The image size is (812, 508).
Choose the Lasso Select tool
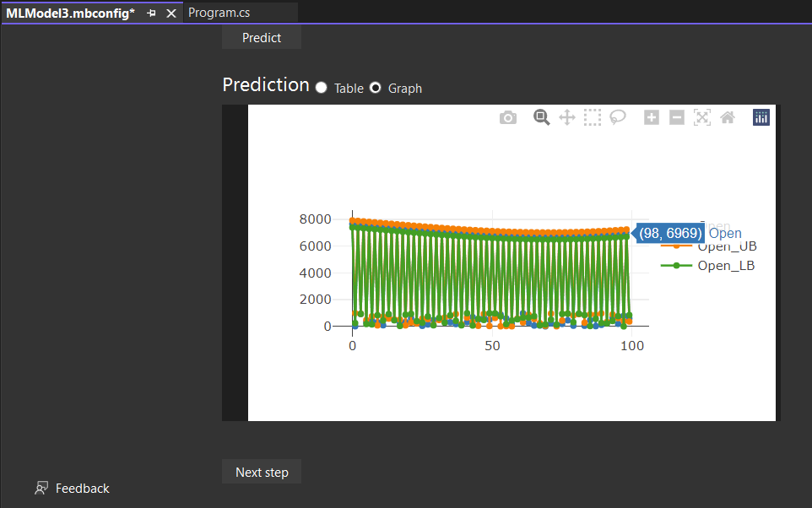pos(617,117)
